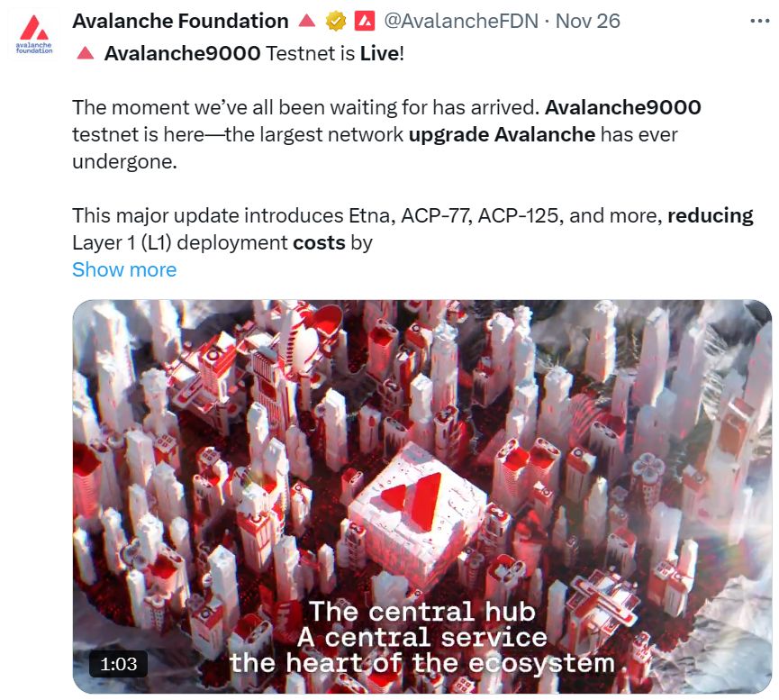Click the gold verified checkmark badge

(336, 22)
